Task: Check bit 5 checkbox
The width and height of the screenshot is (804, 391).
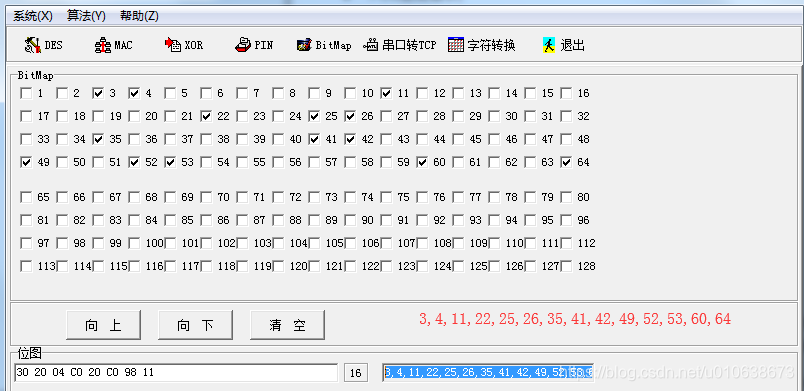Action: [x=170, y=93]
